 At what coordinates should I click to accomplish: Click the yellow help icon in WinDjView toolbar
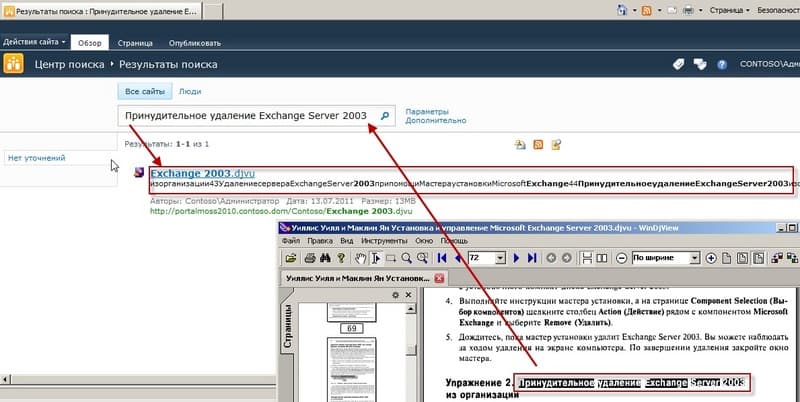(x=341, y=258)
